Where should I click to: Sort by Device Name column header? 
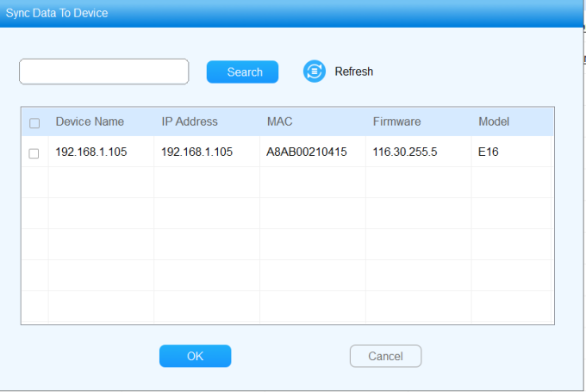pos(90,121)
